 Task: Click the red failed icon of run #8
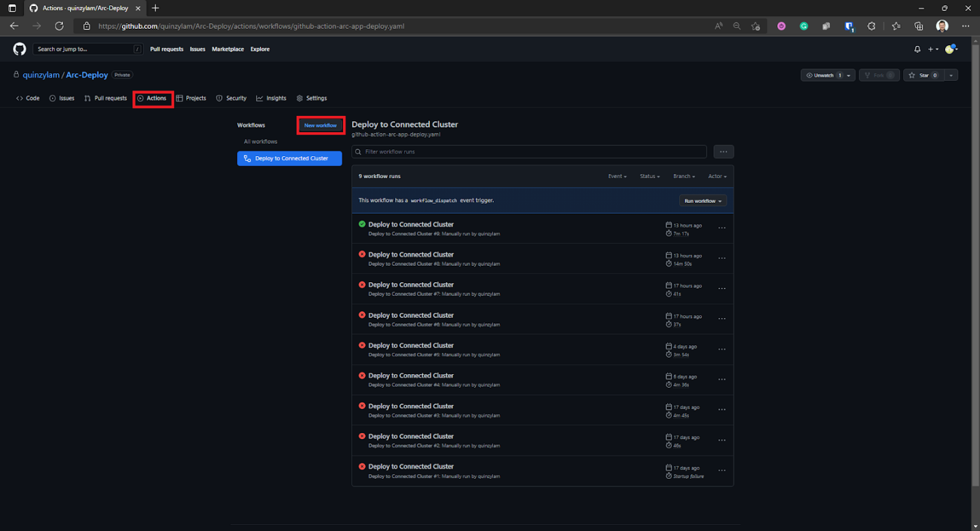362,254
